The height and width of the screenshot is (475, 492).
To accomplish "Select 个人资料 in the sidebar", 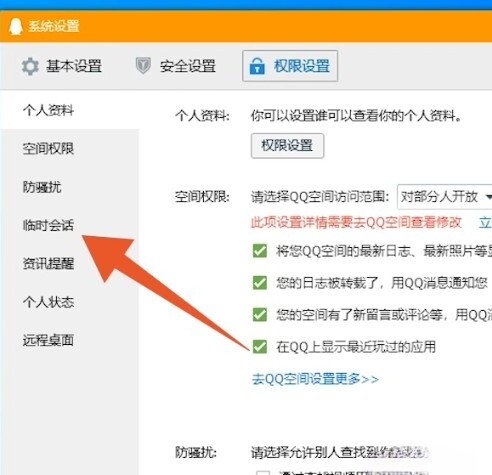I will [48, 110].
